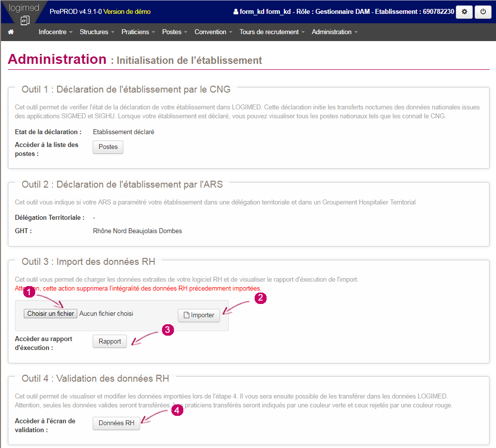The image size is (496, 448).
Task: Expand the Administration dropdown
Action: click(334, 32)
